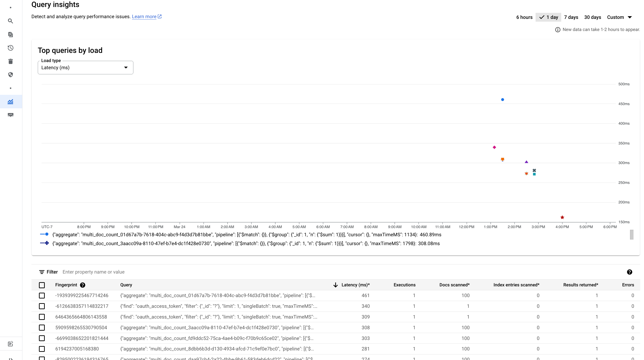The image size is (644, 360).
Task: Open the release notes sidebar icon
Action: coord(10,344)
